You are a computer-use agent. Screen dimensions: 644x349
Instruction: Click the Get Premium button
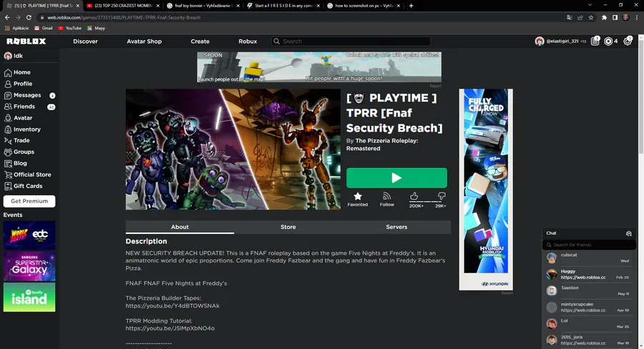click(29, 201)
